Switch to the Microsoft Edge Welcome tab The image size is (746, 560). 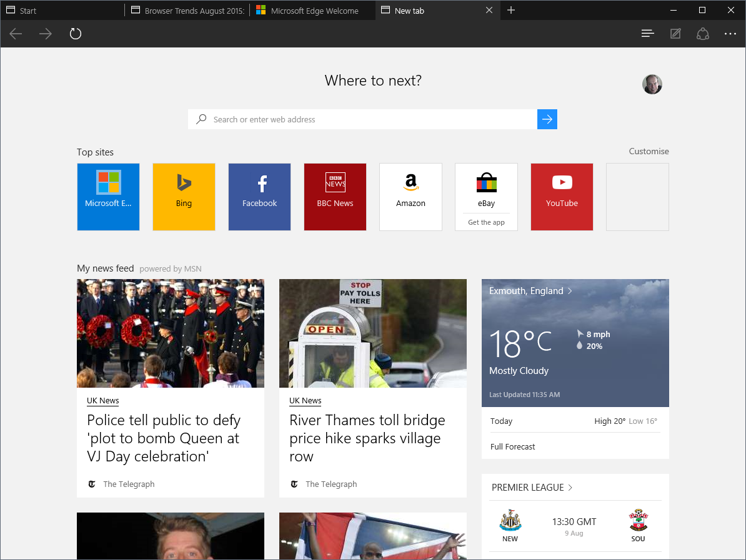pyautogui.click(x=311, y=10)
